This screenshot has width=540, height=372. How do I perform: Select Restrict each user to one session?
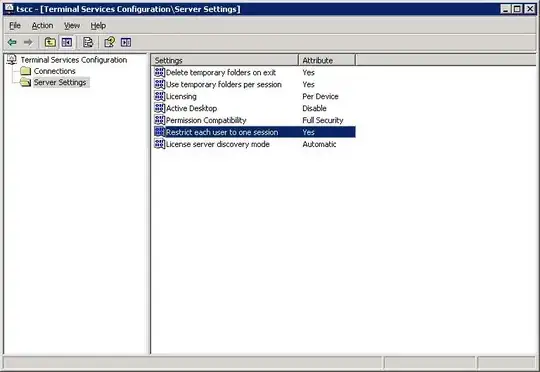[x=255, y=132]
